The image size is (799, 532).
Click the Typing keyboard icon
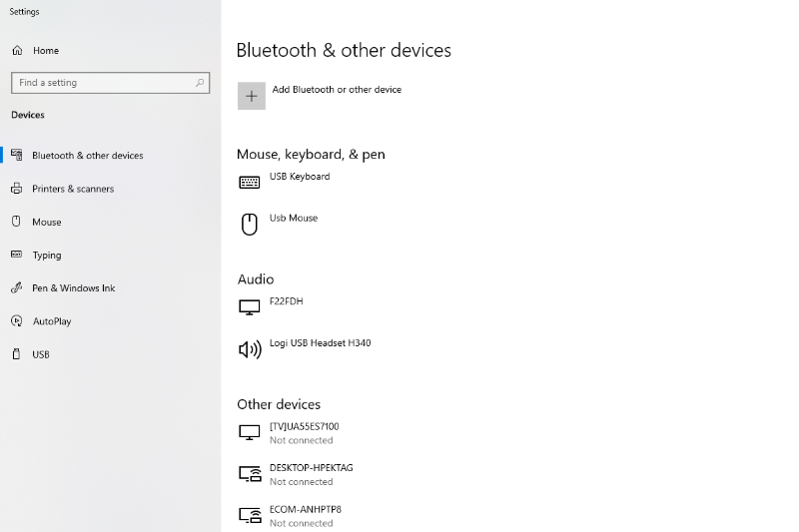[x=17, y=255]
